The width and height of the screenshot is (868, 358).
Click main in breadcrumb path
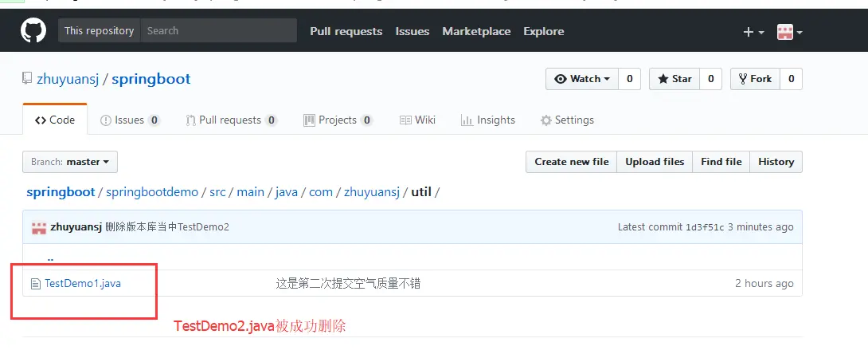(x=250, y=192)
